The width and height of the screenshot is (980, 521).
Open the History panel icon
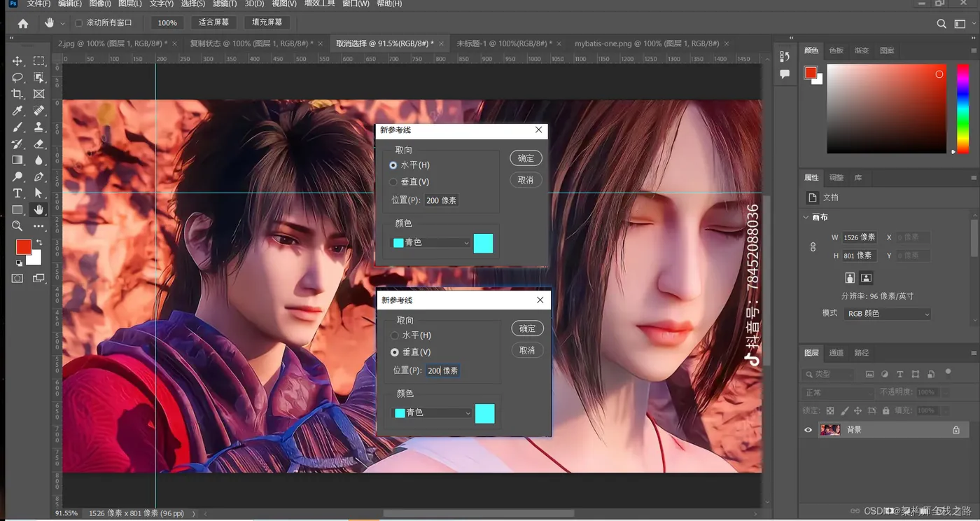pyautogui.click(x=785, y=56)
